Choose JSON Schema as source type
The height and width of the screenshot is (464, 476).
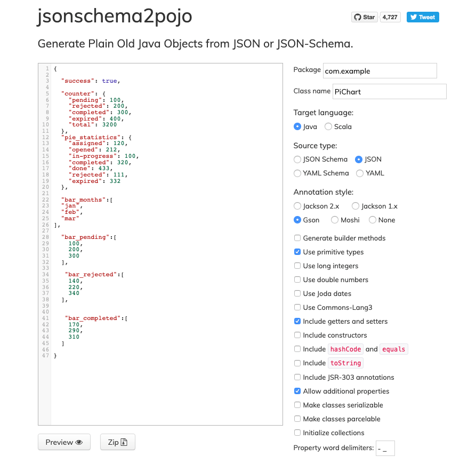click(297, 159)
